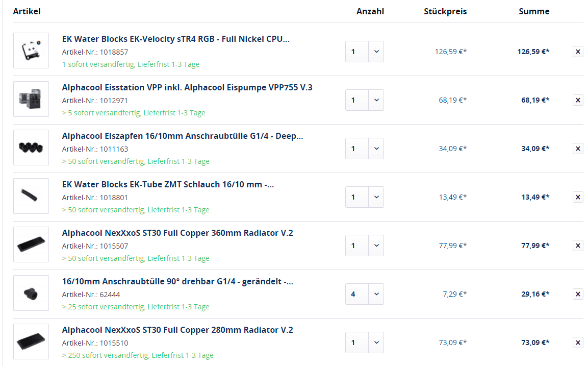Remove Alphacool Eiszapfen fittings from cart
The height and width of the screenshot is (366, 588).
578,149
